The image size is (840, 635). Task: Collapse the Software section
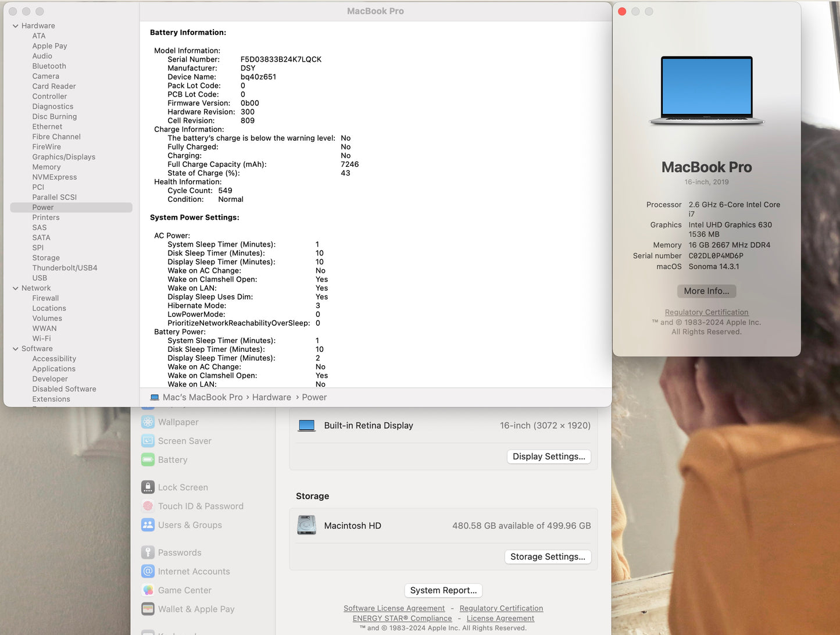coord(15,348)
